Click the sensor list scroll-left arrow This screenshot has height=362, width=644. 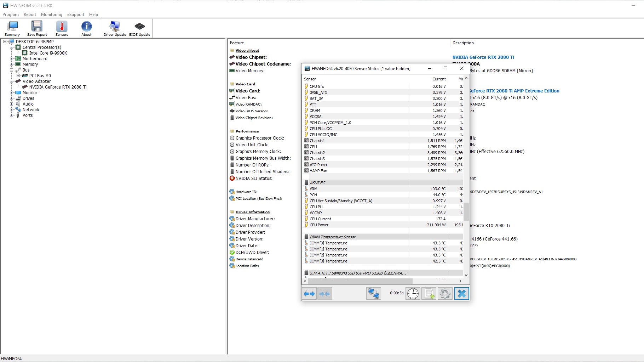305,281
